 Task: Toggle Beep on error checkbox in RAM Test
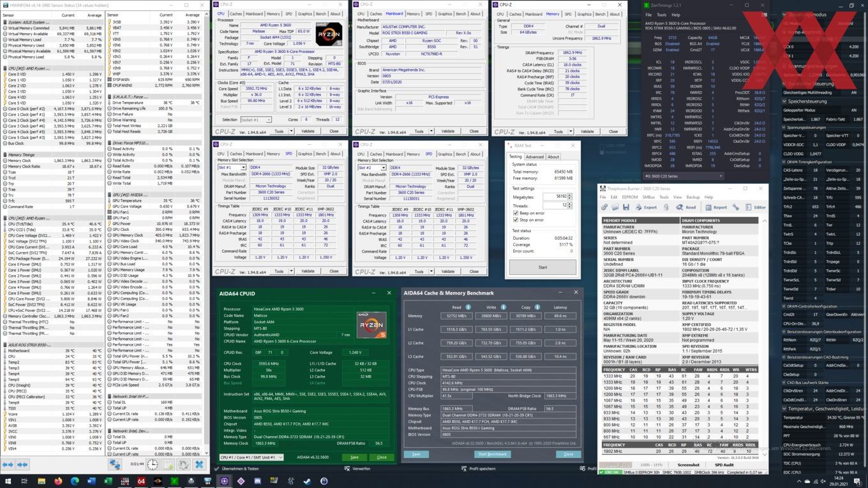516,213
